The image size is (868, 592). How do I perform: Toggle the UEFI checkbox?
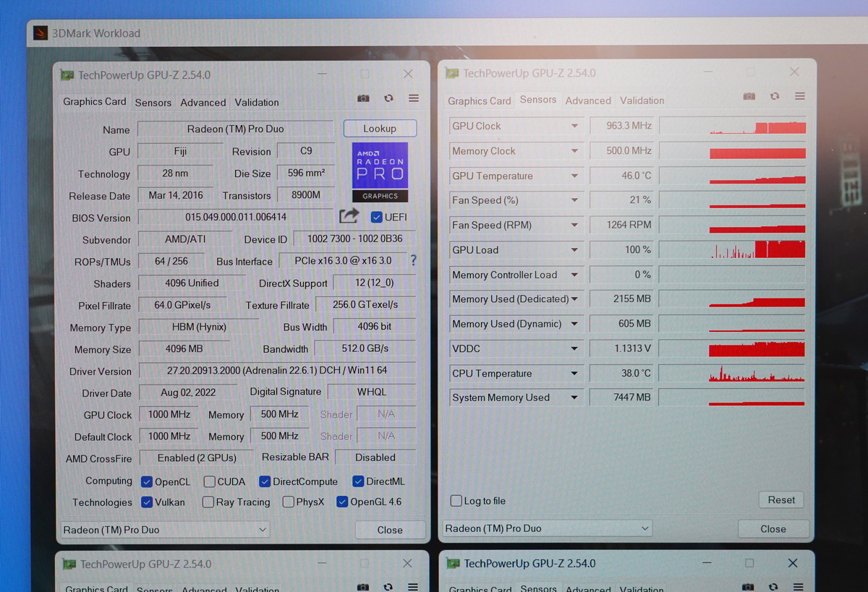(x=376, y=217)
